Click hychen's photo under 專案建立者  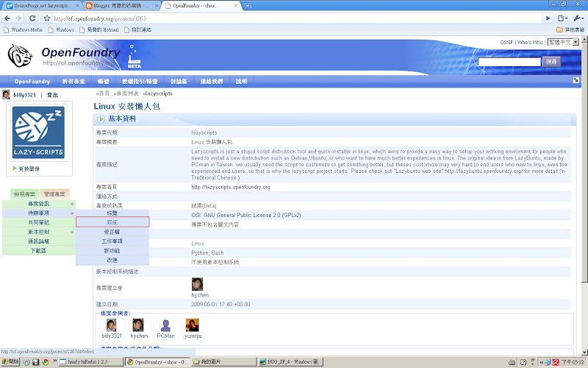(x=197, y=284)
